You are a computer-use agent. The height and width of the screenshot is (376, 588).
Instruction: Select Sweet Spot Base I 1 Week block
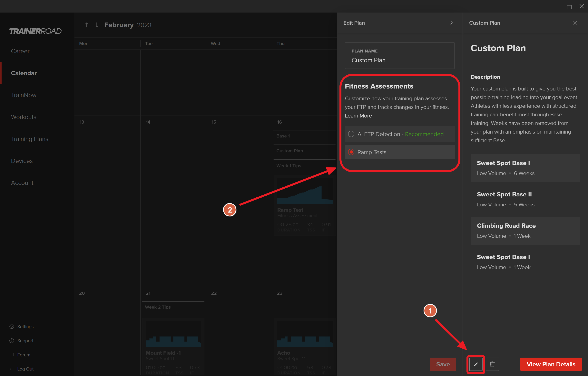[x=525, y=262]
